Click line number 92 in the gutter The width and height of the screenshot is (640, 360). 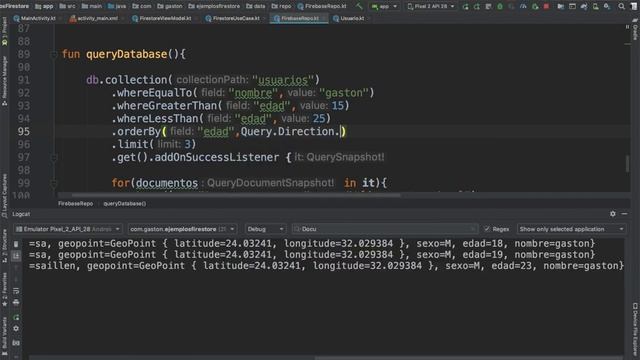24,93
